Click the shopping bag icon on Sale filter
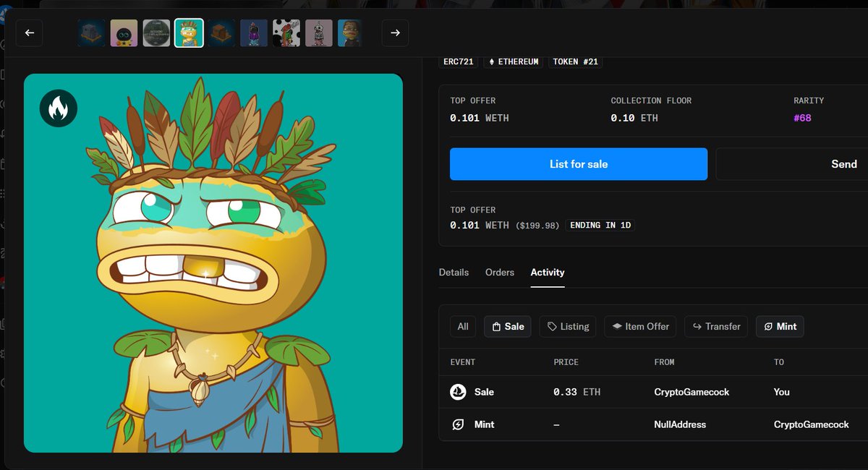Image resolution: width=868 pixels, height=470 pixels. point(496,327)
